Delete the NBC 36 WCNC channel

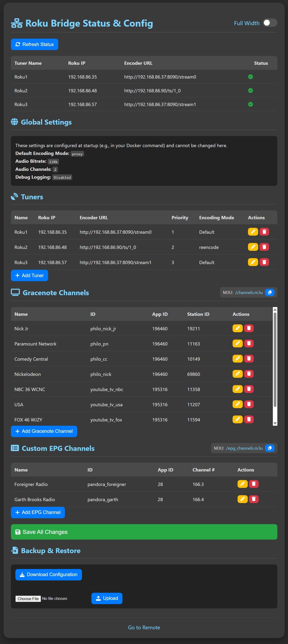[249, 389]
